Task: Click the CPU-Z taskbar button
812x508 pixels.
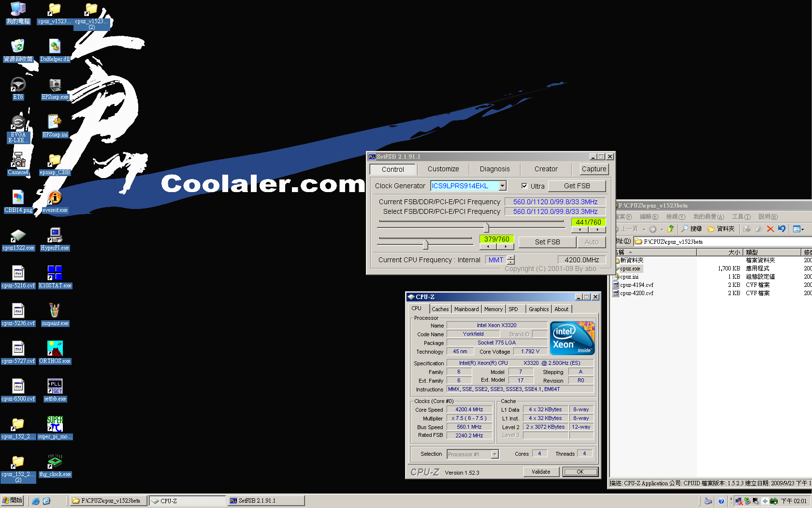Action: [x=187, y=501]
